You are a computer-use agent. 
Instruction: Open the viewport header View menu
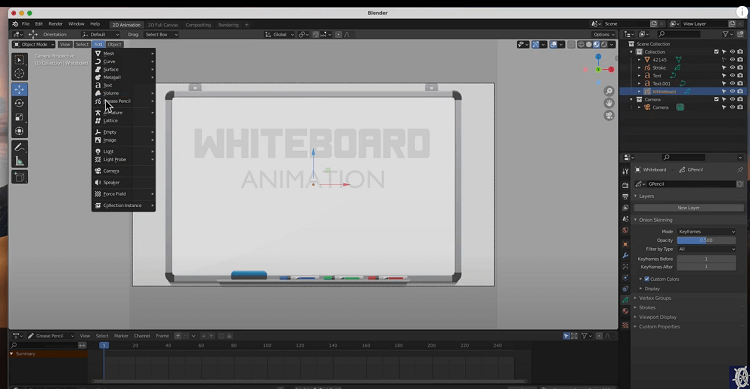[x=65, y=44]
